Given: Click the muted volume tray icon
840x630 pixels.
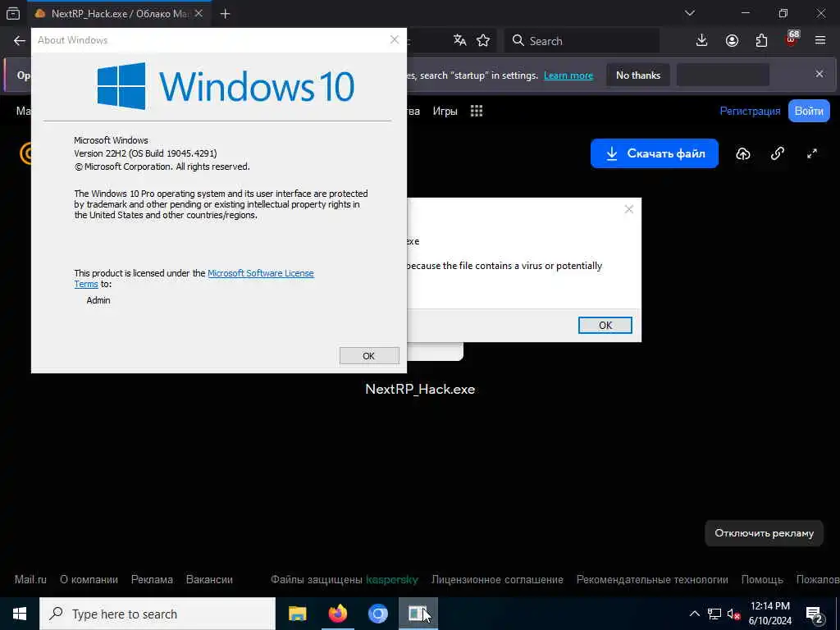Looking at the screenshot, I should click(734, 614).
